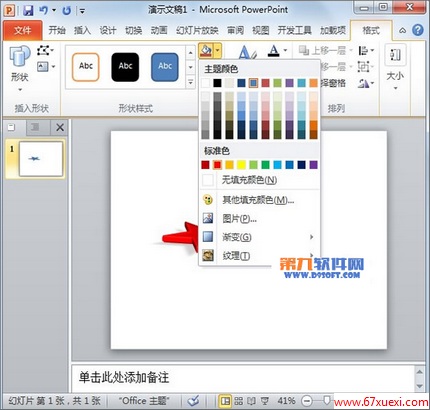
Task: Open the 文件 File tab
Action: pos(23,30)
